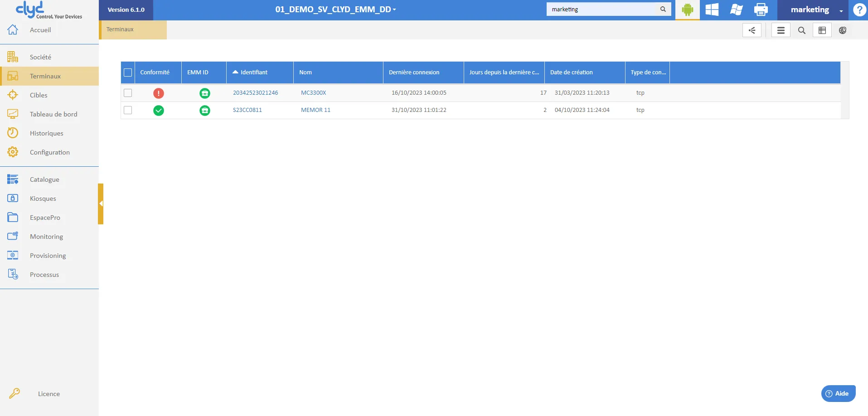This screenshot has width=868, height=416.
Task: Sort by the EMM ID column header
Action: 204,73
